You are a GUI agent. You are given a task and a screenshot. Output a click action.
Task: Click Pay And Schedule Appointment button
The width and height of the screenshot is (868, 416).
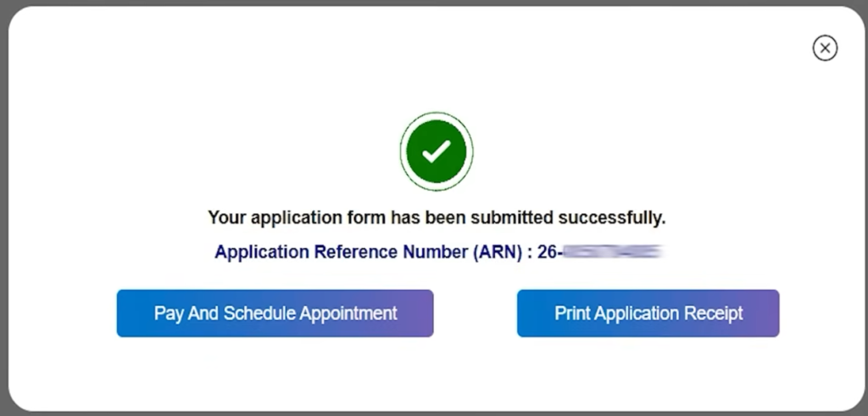click(x=275, y=313)
